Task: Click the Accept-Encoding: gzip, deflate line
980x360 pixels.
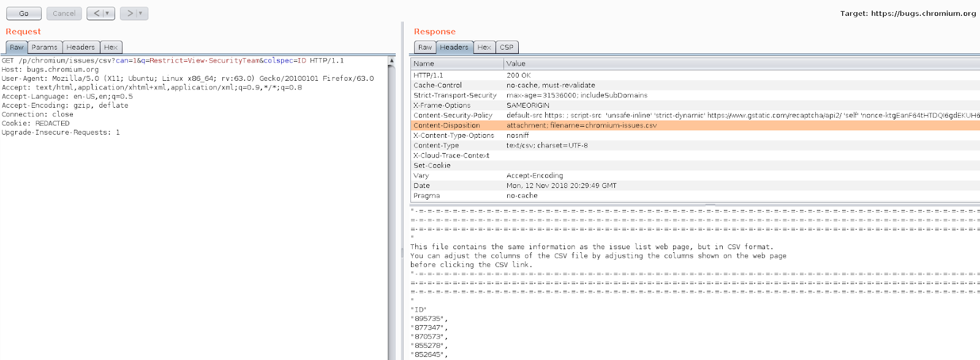Action: [65, 105]
